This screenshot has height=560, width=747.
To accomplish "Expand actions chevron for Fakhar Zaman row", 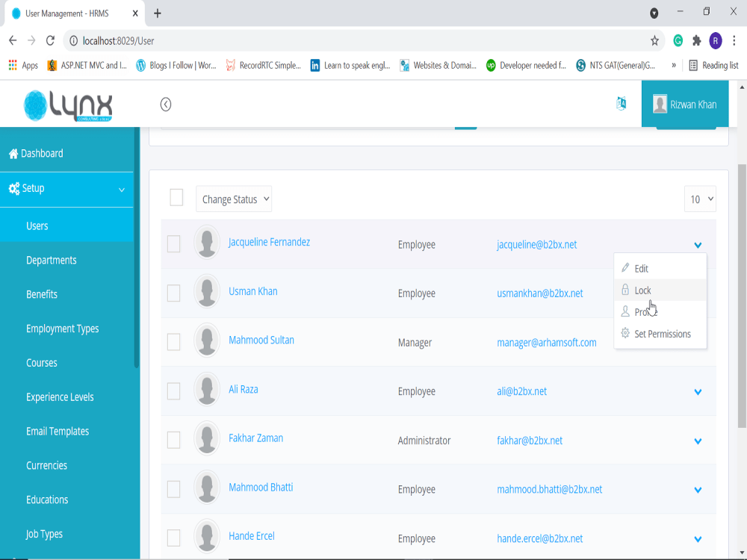I will click(x=698, y=441).
